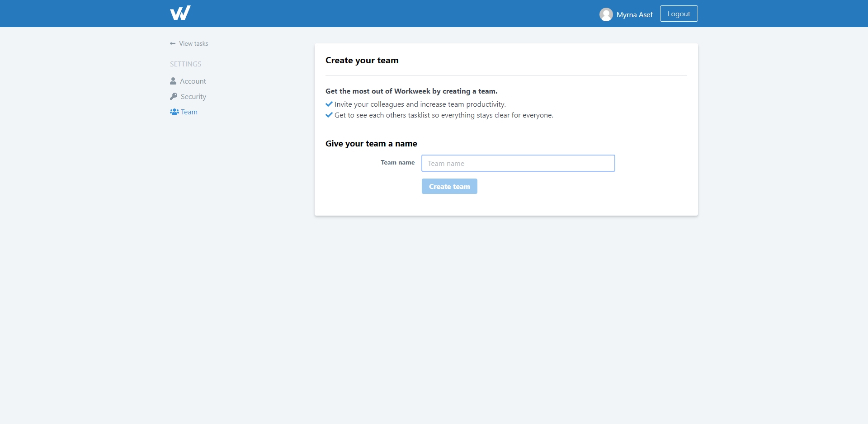The height and width of the screenshot is (424, 868).
Task: Click the Create team button
Action: (449, 186)
